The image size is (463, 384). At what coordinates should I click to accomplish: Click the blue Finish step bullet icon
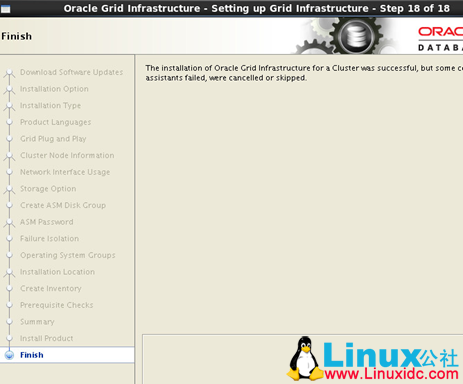click(9, 355)
